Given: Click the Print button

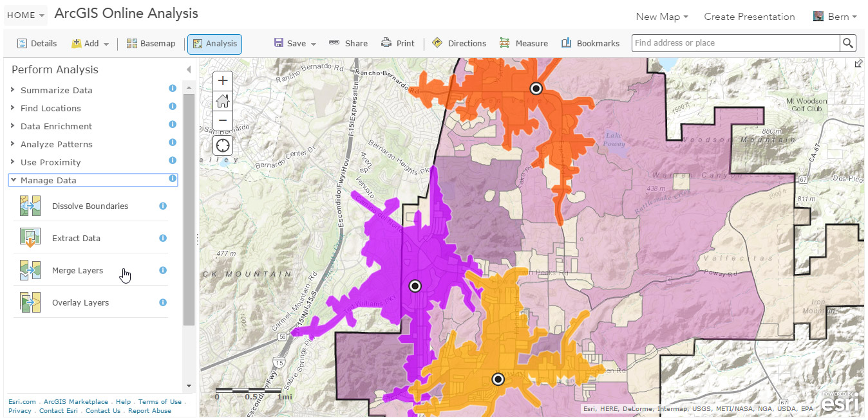Looking at the screenshot, I should (x=398, y=44).
